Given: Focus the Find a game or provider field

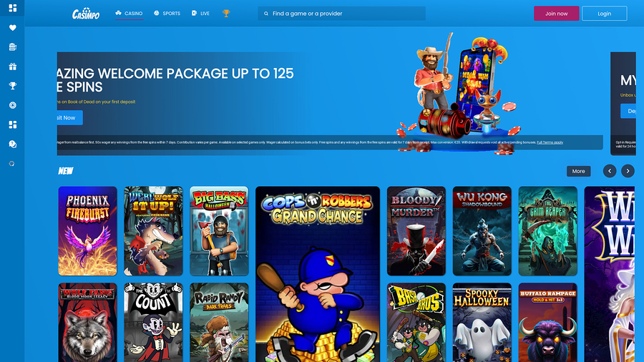Looking at the screenshot, I should (342, 14).
